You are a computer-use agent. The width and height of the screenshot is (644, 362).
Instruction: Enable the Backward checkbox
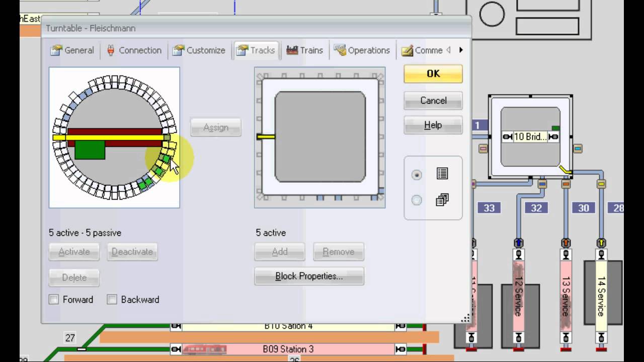click(112, 300)
